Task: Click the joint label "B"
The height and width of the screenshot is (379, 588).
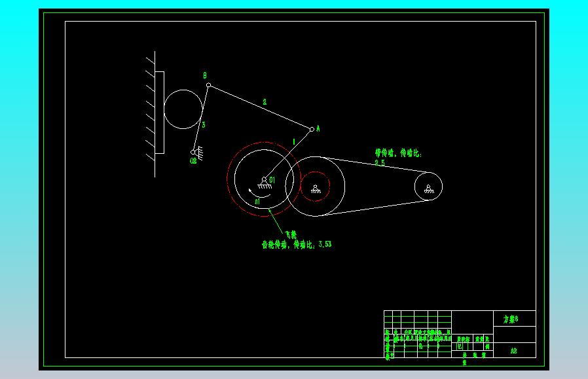Action: pos(205,76)
